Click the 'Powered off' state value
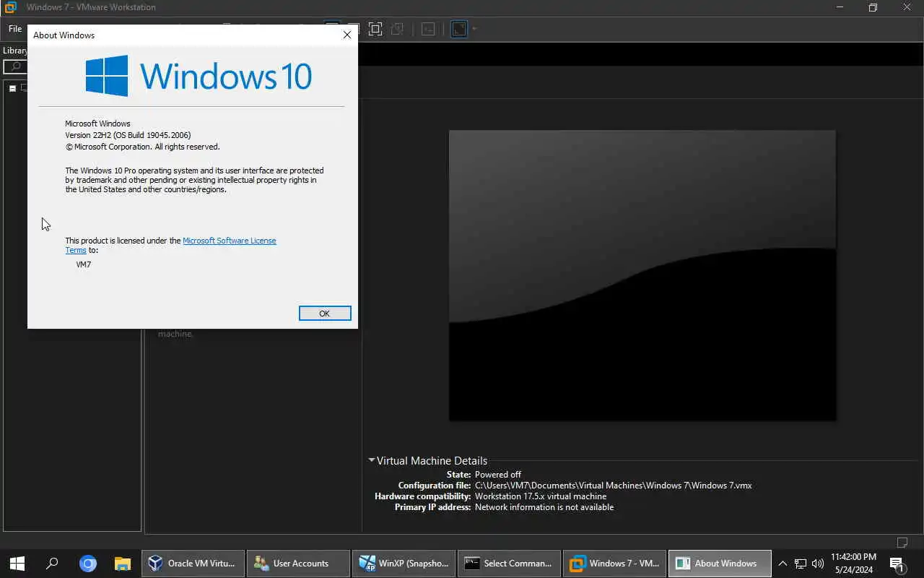This screenshot has width=924, height=578. pyautogui.click(x=498, y=475)
